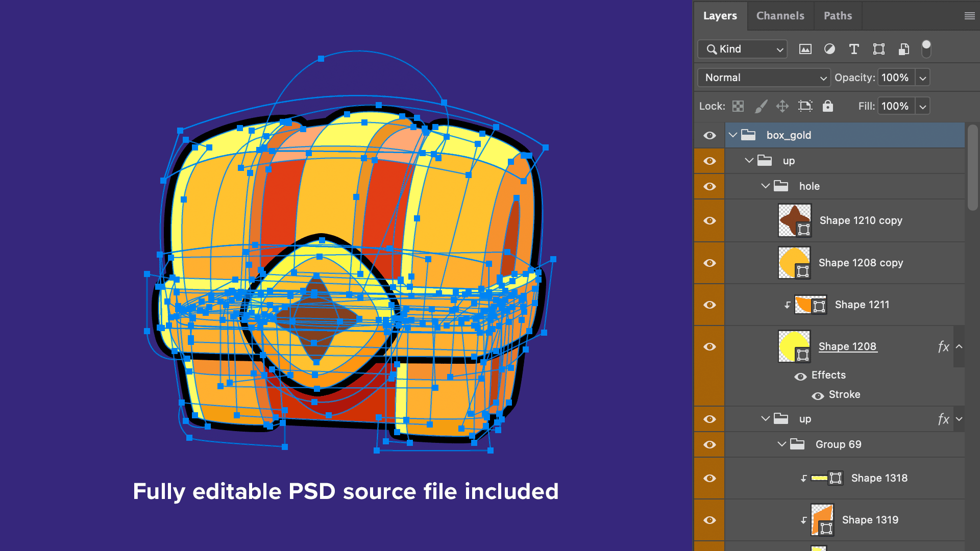Click the lock all padlock icon

(x=828, y=106)
